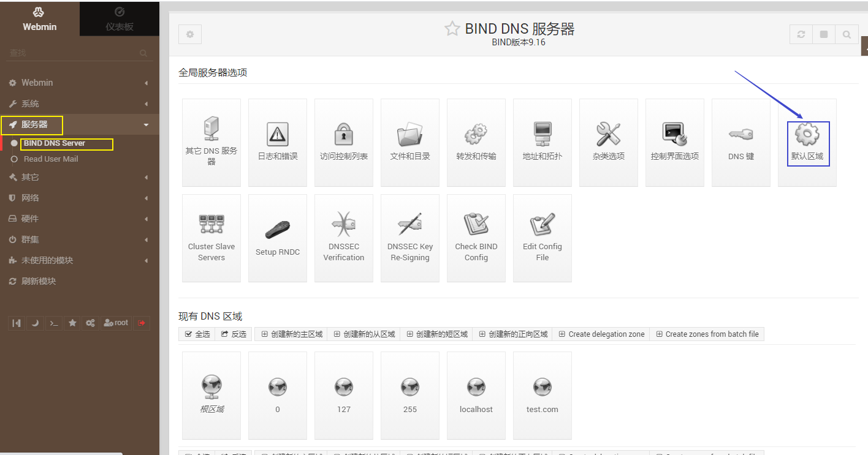
Task: Collapse the sidebar navigation menu
Action: point(16,323)
